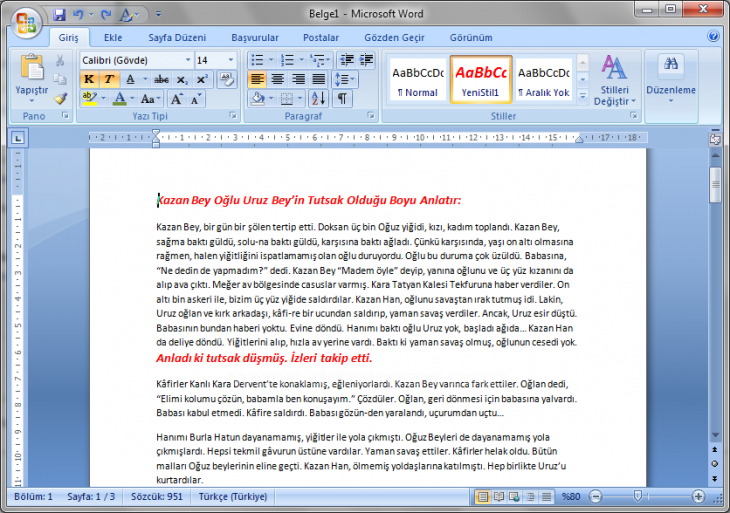Click Sözcük: 951 word count
The image size is (730, 513).
(157, 497)
